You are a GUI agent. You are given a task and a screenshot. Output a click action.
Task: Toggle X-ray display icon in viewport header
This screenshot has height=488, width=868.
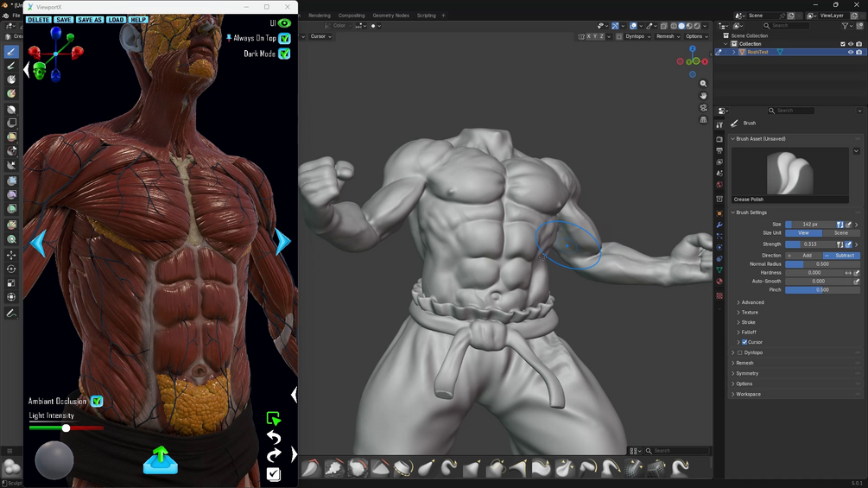pos(663,26)
